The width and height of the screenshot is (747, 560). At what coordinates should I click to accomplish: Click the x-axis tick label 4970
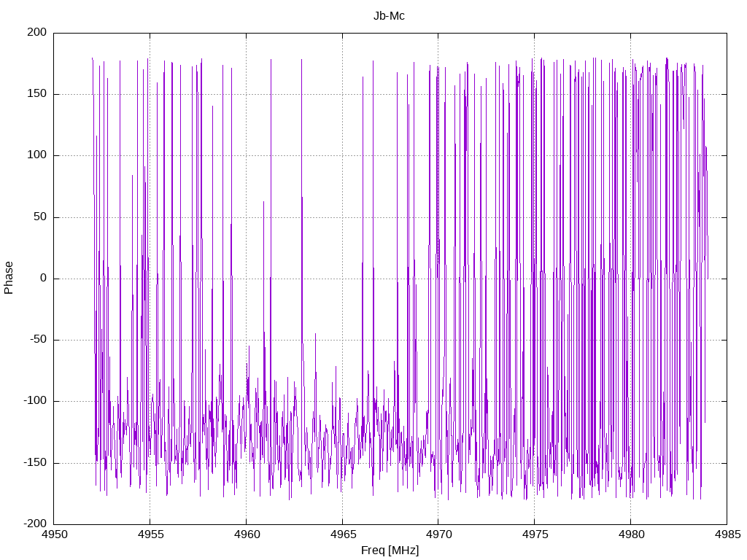[438, 534]
